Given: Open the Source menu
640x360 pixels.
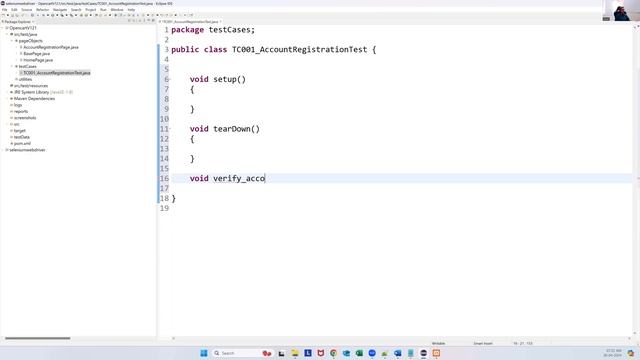Looking at the screenshot, I should coord(27,9).
